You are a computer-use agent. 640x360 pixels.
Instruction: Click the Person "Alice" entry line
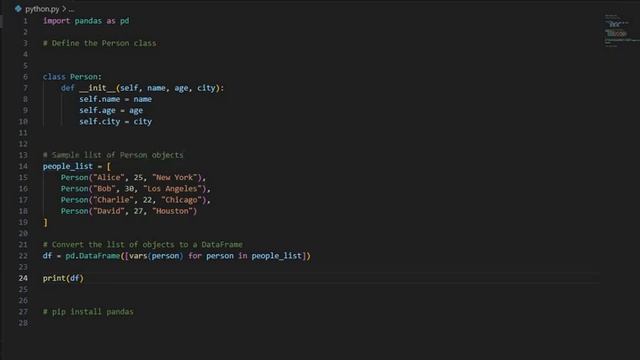coord(133,178)
